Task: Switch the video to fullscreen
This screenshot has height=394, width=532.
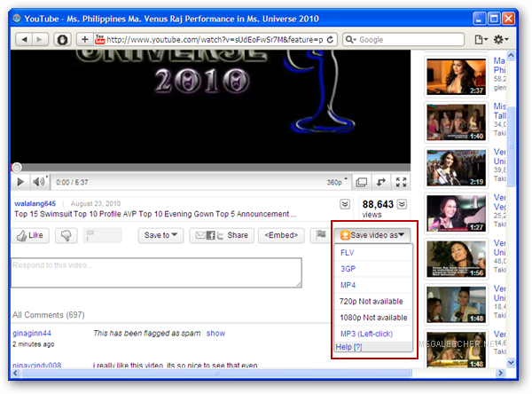Action: (401, 183)
